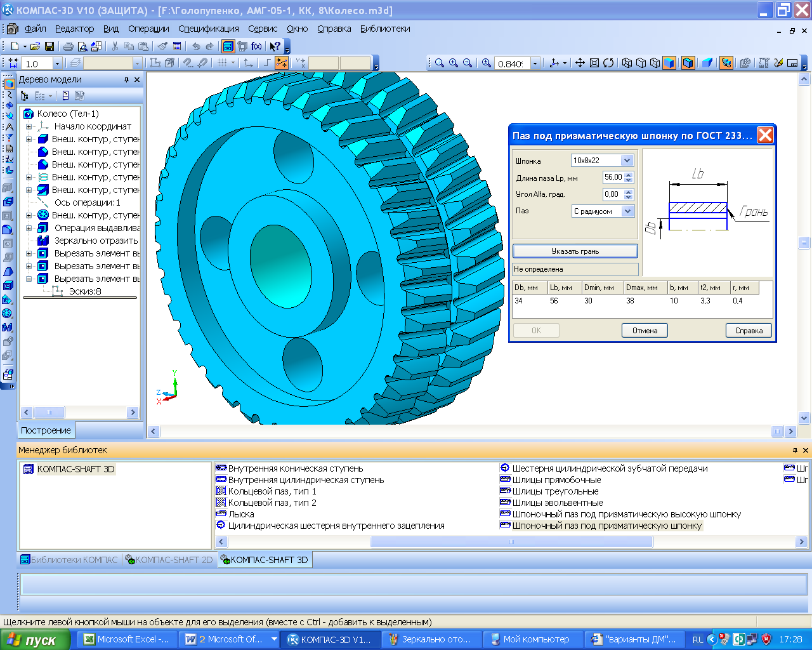Decrease Угол Alfa spinner value
812x650 pixels.
pyautogui.click(x=629, y=197)
